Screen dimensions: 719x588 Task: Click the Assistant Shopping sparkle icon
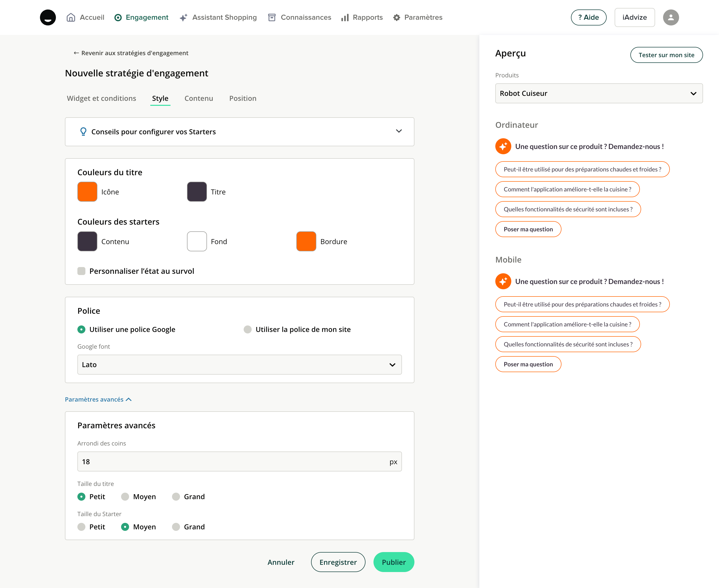coord(183,18)
